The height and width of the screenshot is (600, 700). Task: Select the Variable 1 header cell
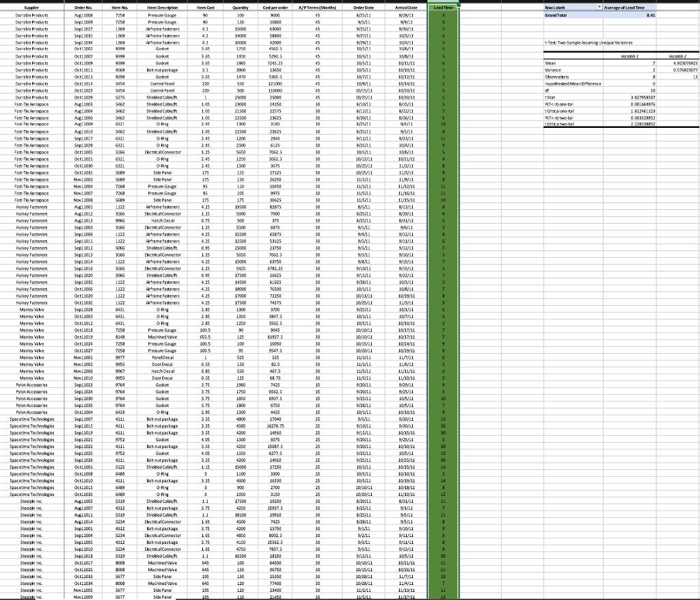click(630, 55)
